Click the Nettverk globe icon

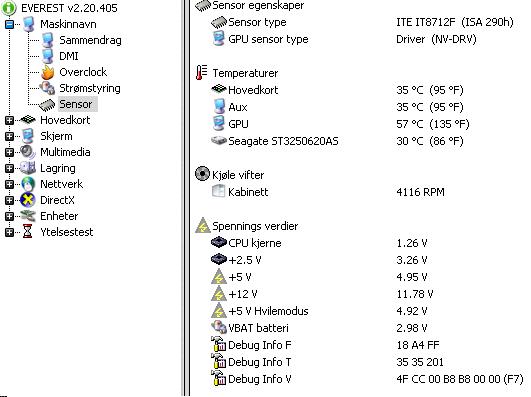[28, 184]
